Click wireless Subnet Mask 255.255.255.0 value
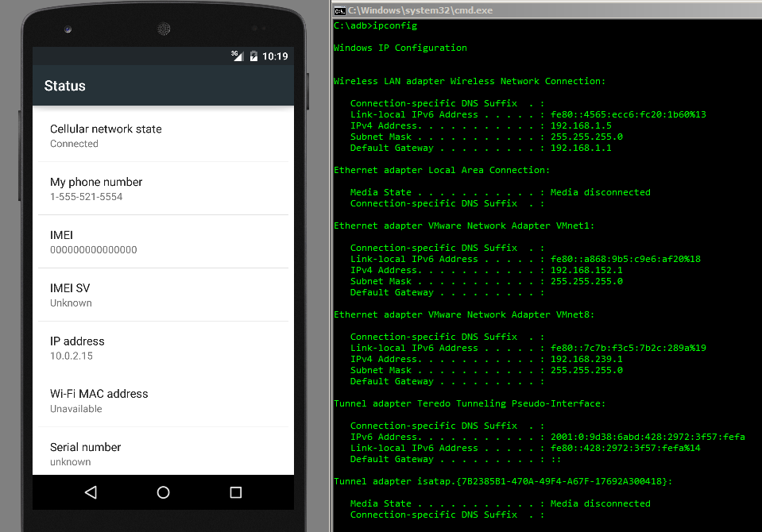 [586, 137]
